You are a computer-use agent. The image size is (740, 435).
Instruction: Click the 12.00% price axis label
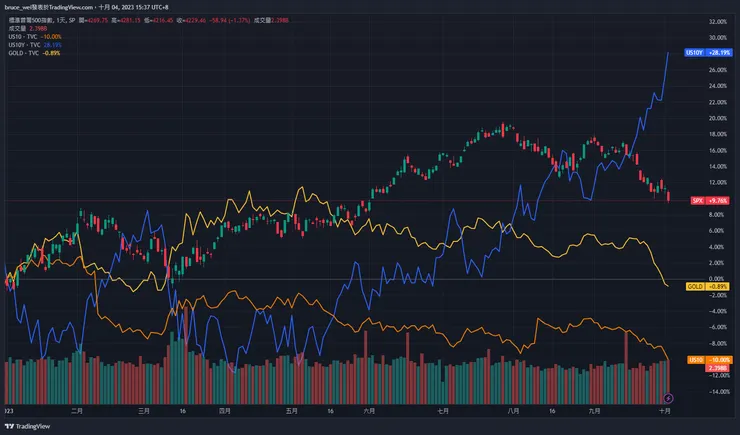tap(717, 183)
